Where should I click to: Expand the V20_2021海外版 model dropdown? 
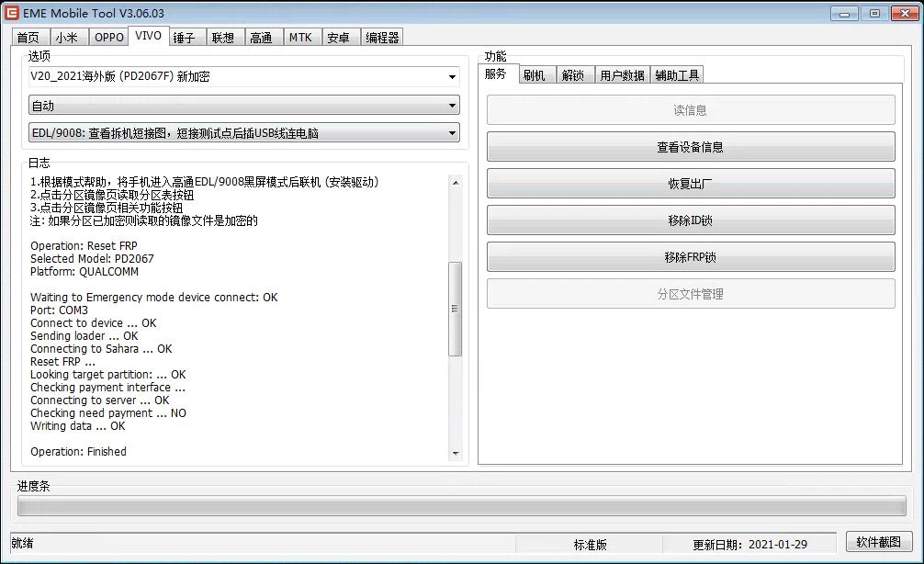[243, 76]
